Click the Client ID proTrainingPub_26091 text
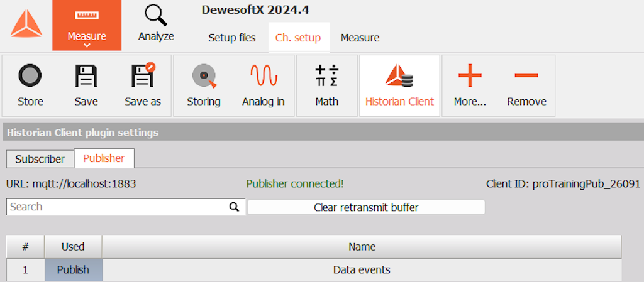 [x=563, y=184]
